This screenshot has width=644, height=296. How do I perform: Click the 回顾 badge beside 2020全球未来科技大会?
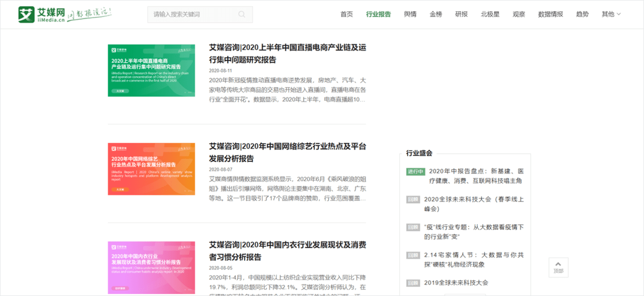[413, 199]
